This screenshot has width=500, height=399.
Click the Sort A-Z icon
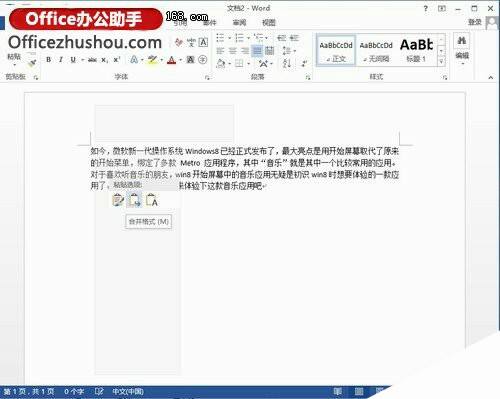coord(287,63)
